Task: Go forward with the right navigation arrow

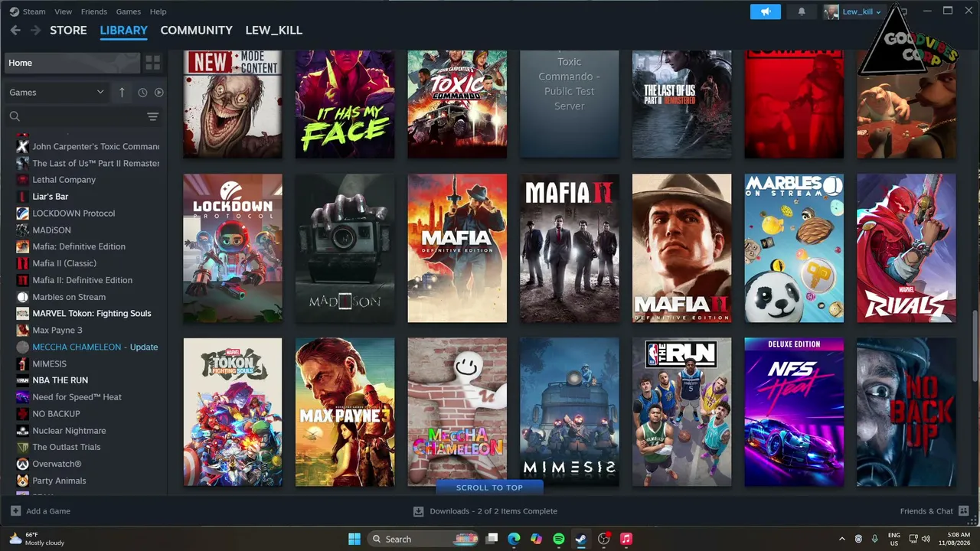Action: (x=35, y=31)
